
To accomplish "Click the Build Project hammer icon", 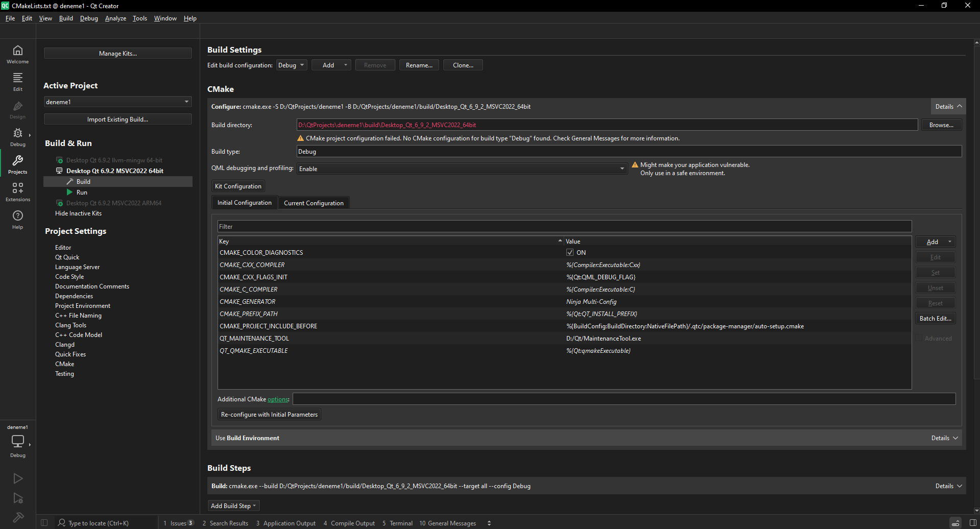I will (18, 518).
